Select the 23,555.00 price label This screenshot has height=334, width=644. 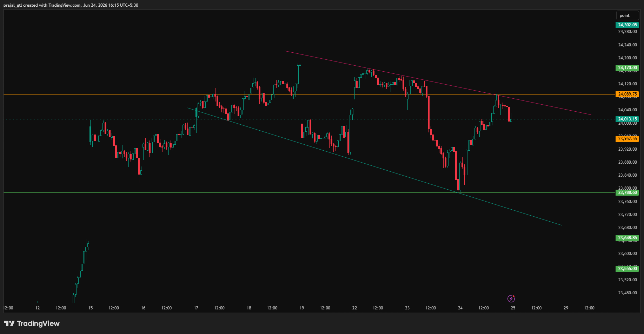tap(627, 269)
